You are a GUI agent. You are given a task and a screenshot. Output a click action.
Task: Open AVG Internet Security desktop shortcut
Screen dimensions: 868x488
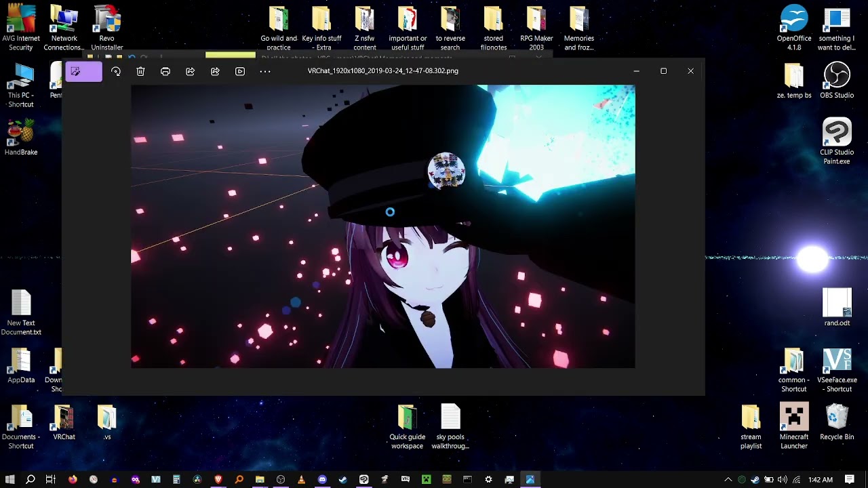21,28
